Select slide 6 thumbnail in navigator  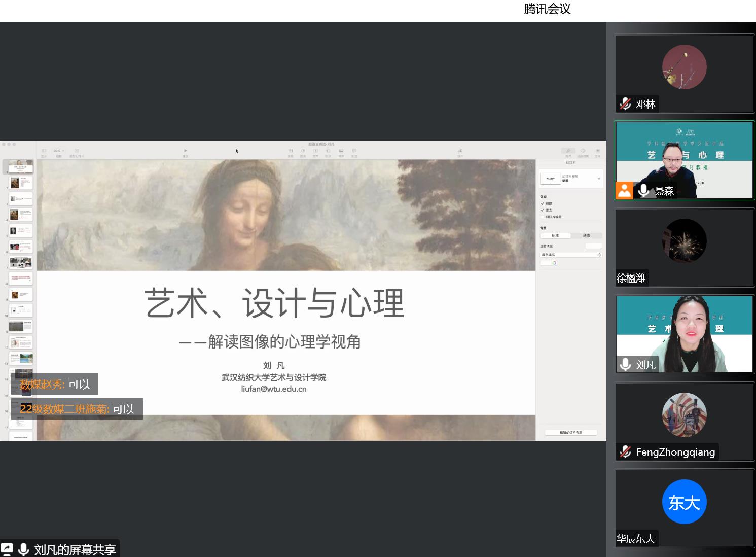(x=21, y=247)
